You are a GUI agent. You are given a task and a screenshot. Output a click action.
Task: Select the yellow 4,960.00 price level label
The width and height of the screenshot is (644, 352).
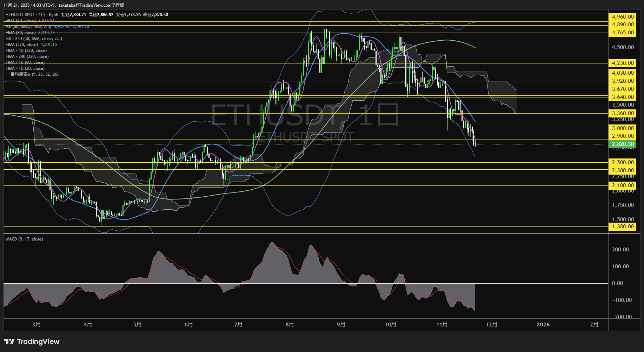[x=622, y=16]
